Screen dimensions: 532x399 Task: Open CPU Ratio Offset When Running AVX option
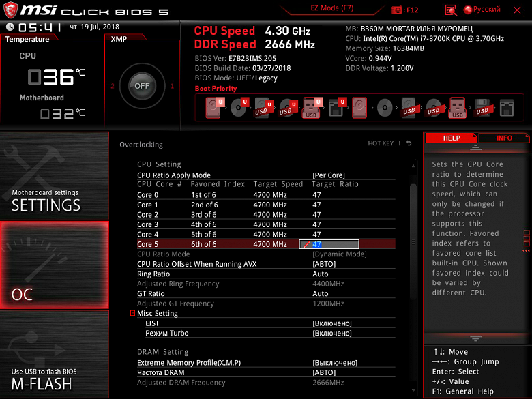click(324, 265)
